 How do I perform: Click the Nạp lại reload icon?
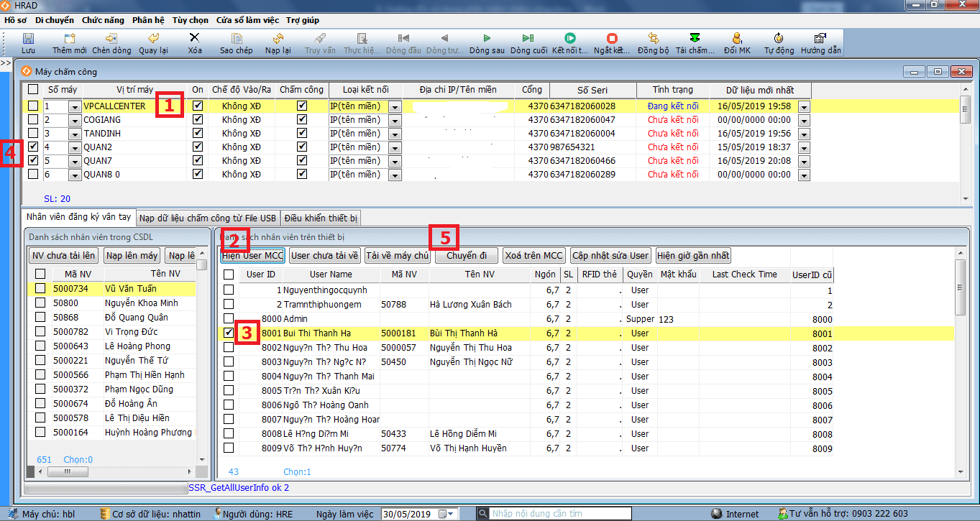tap(278, 38)
